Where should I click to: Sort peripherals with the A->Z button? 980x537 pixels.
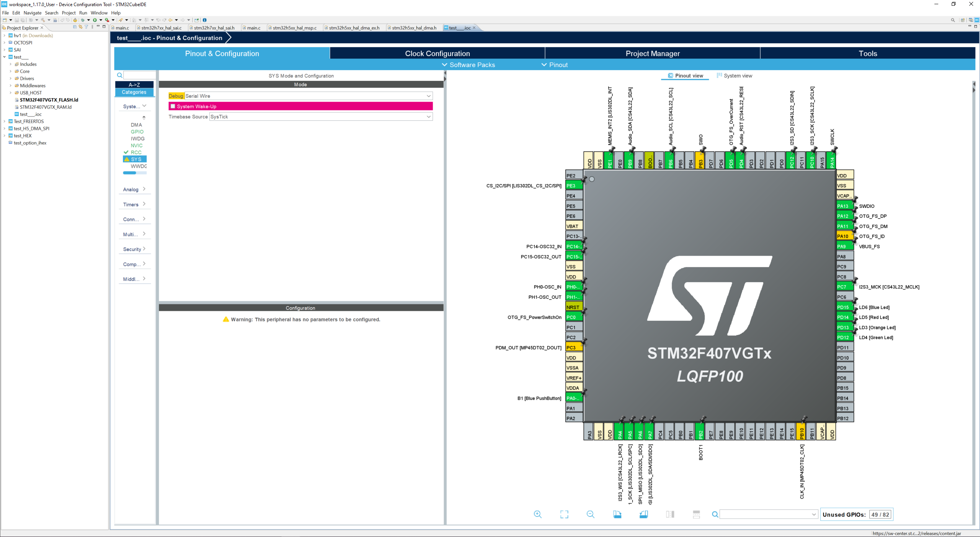134,84
